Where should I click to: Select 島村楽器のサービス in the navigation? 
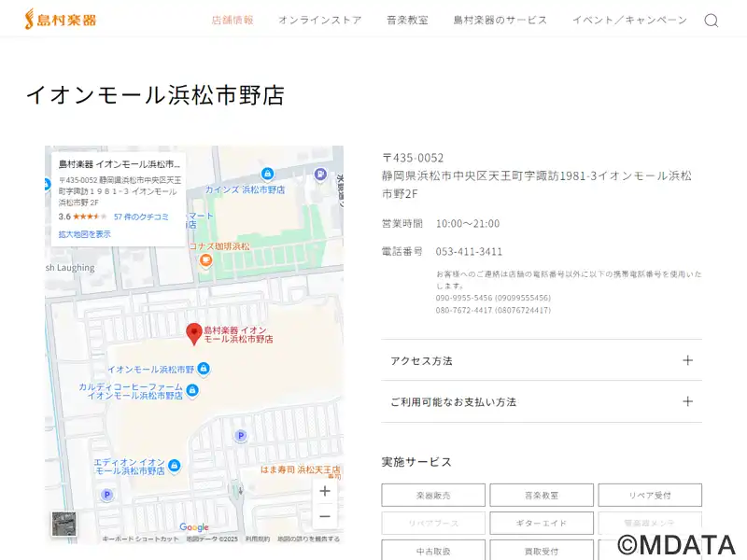click(x=500, y=20)
